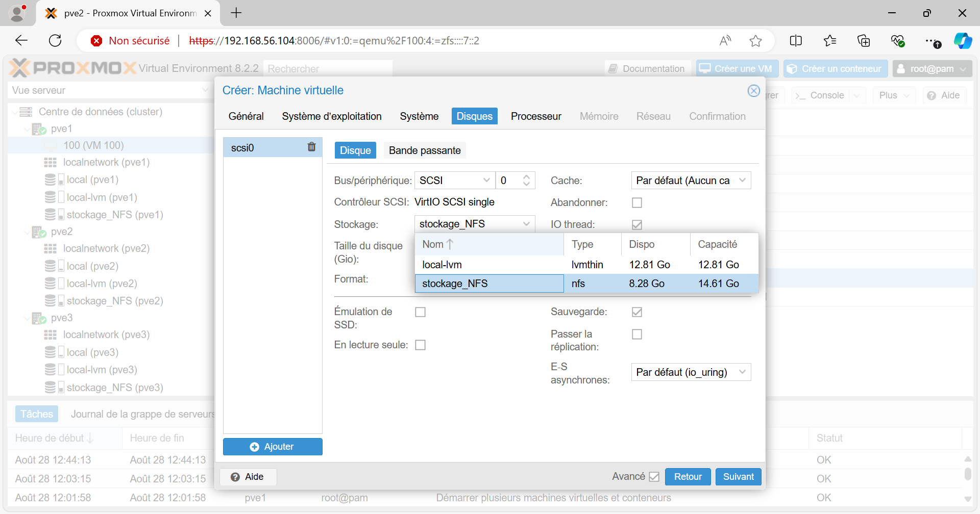Click the Non sécurisé warning icon
980x514 pixels.
pyautogui.click(x=96, y=41)
